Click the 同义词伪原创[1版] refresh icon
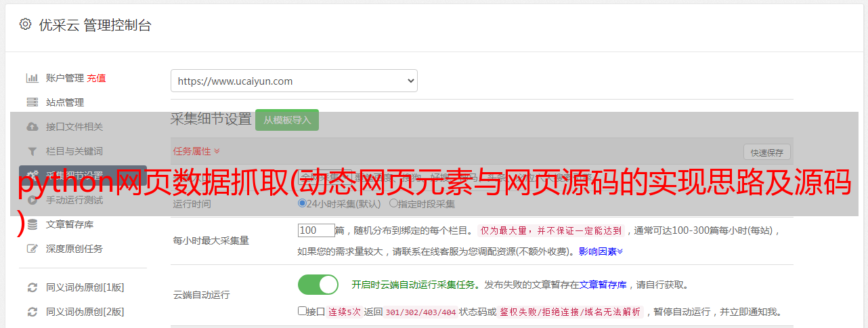The height and width of the screenshot is (328, 868). pos(32,287)
